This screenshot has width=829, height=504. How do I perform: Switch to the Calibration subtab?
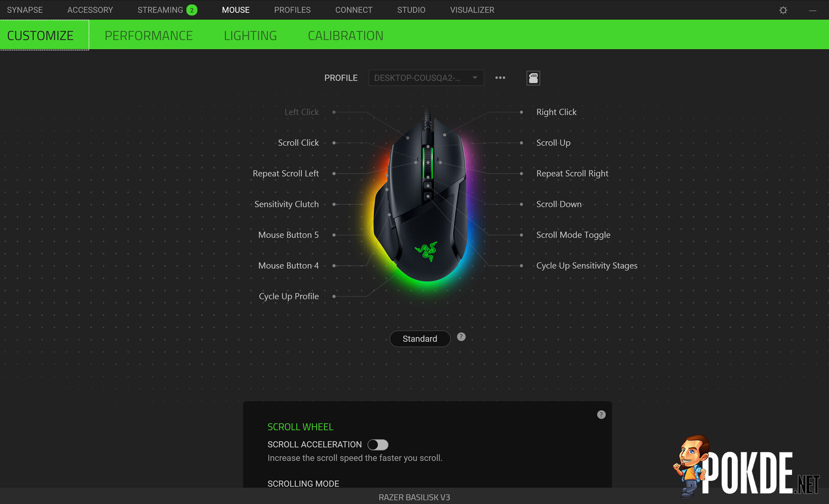345,35
